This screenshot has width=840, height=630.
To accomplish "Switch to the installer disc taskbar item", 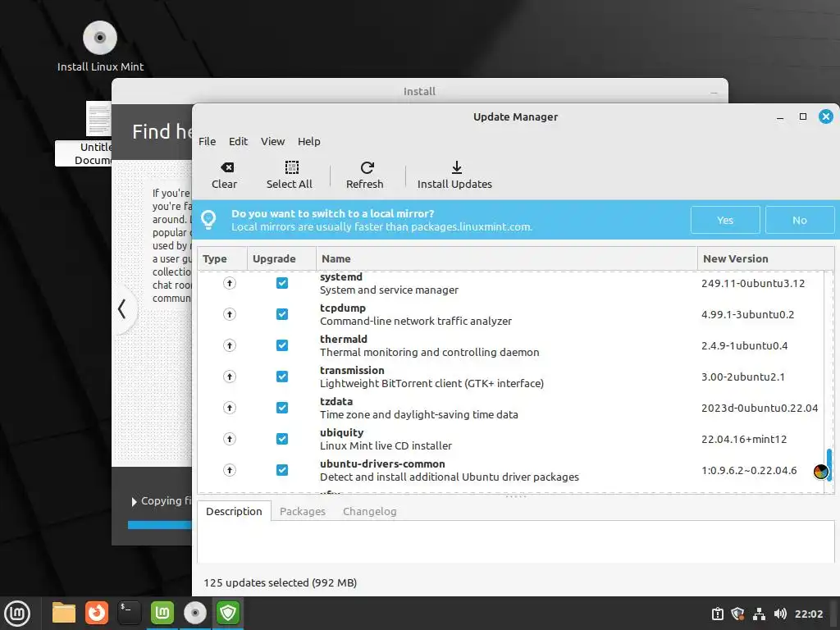I will (195, 613).
